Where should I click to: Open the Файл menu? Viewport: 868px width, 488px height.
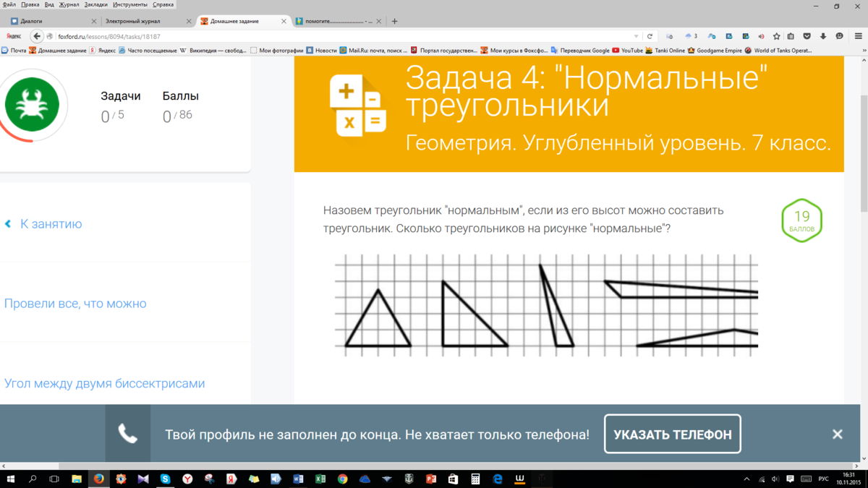tap(9, 4)
